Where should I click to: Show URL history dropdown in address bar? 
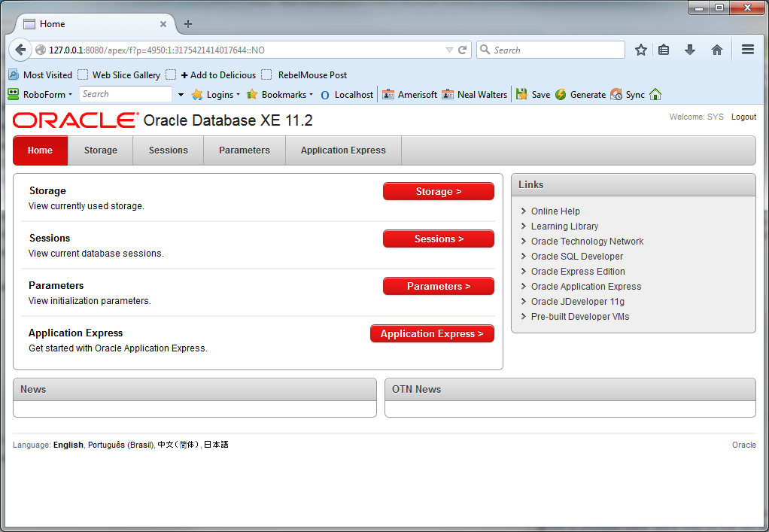pyautogui.click(x=449, y=50)
